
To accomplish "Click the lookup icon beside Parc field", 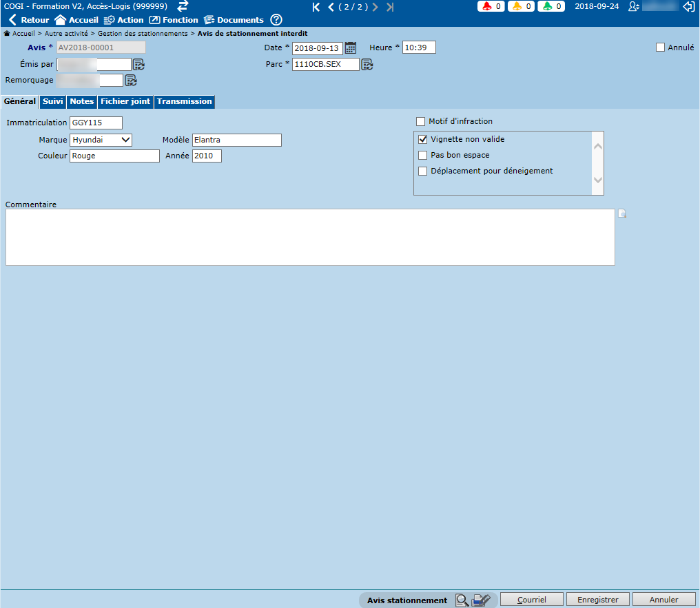I will coord(367,65).
